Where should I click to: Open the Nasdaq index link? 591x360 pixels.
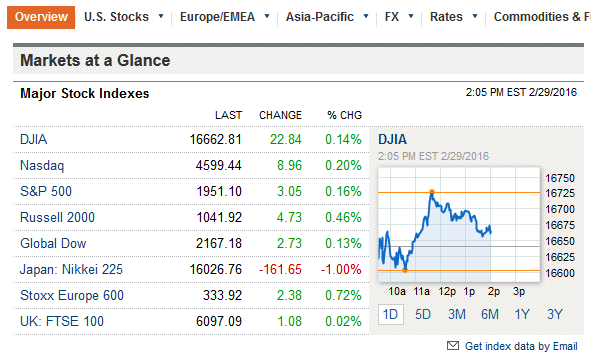point(42,165)
